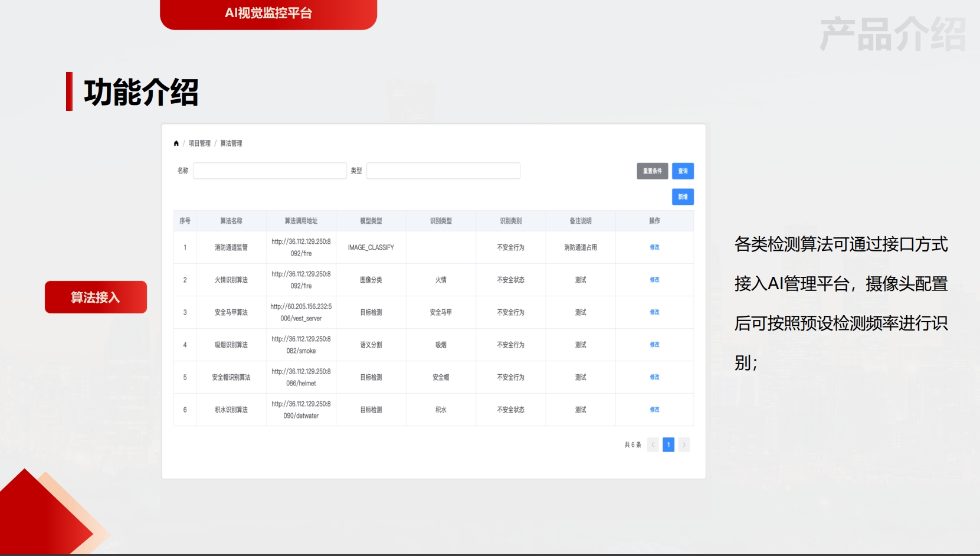Click the blue 查询 button
The image size is (980, 556).
[683, 171]
